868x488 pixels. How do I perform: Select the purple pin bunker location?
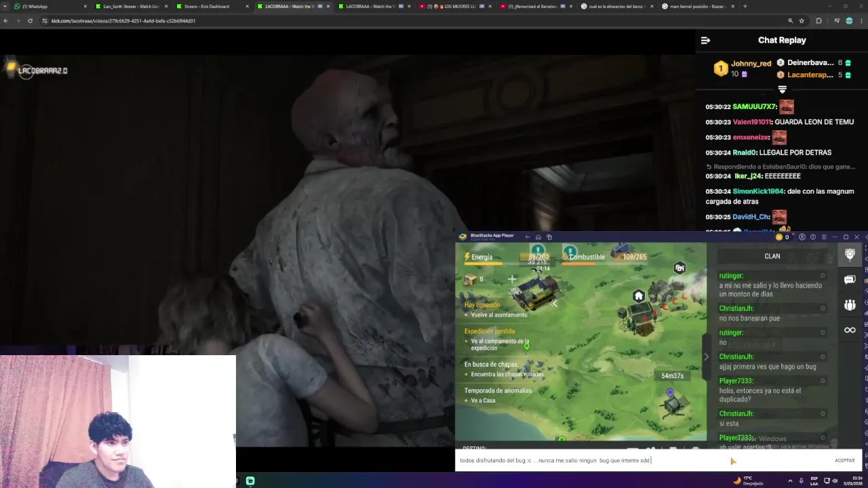click(x=671, y=393)
